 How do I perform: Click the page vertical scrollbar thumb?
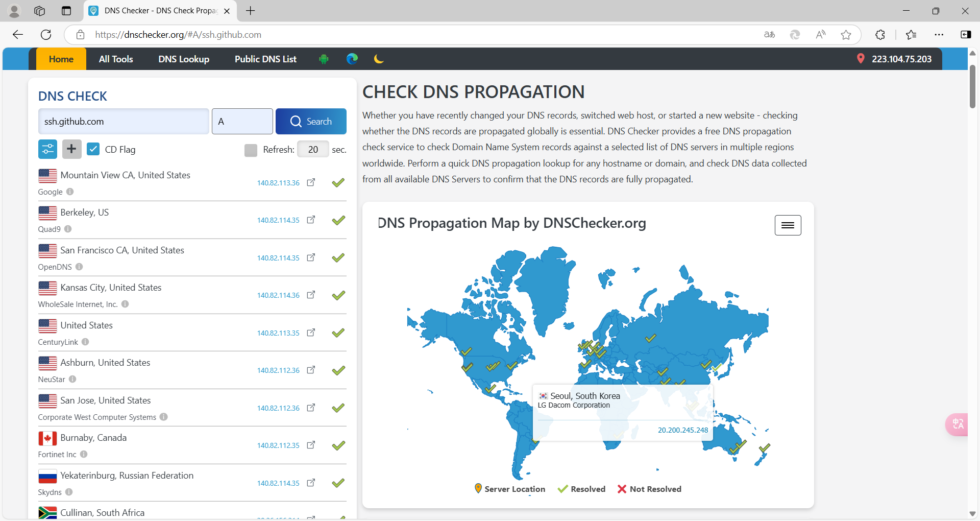click(972, 87)
